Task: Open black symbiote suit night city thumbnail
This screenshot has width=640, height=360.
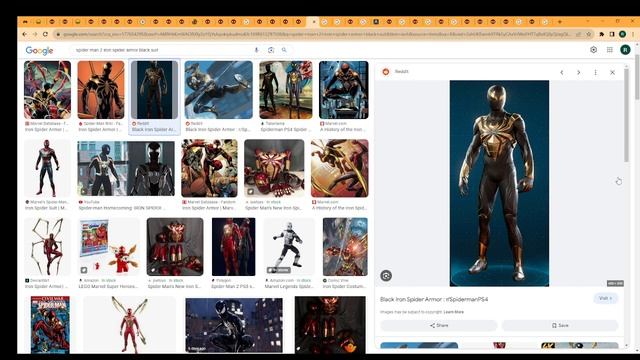Action: click(x=234, y=324)
